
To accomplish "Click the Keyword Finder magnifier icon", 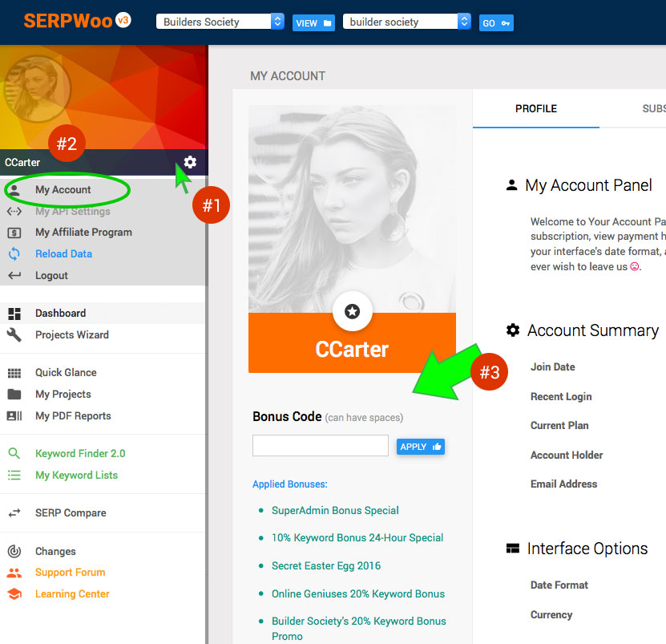I will tap(14, 454).
